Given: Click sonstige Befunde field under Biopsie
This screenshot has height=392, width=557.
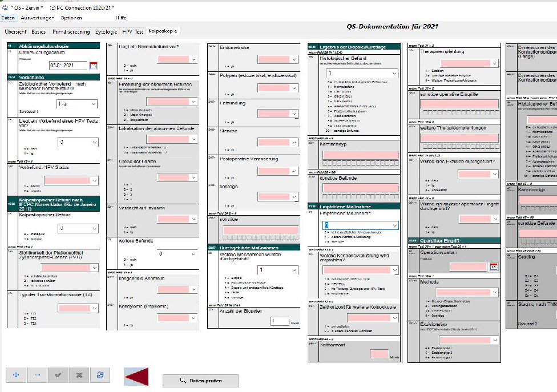Looking at the screenshot, I should (360, 188).
